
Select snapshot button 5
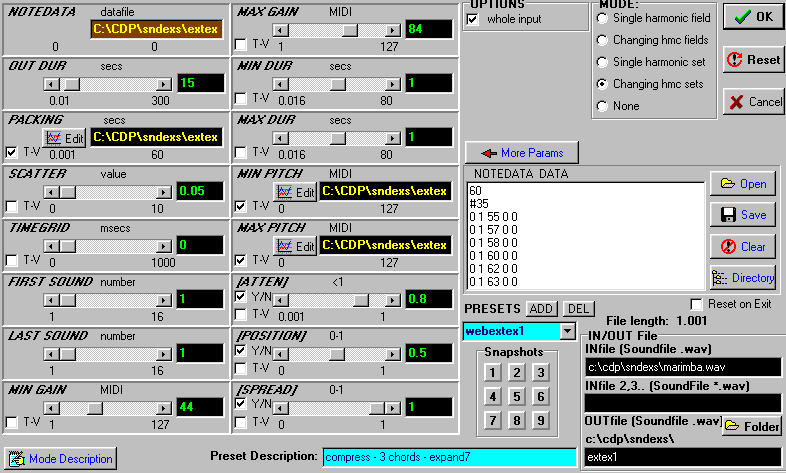pos(516,397)
